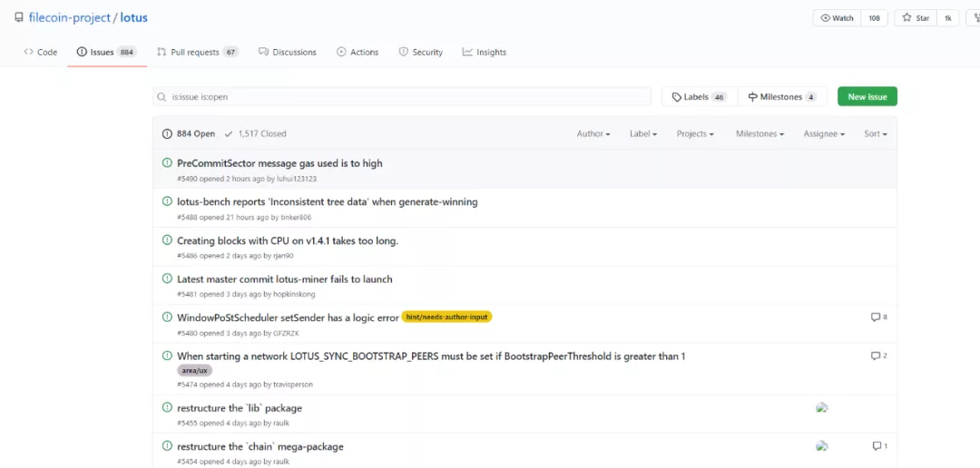Open the Pull requests tab

[x=198, y=52]
